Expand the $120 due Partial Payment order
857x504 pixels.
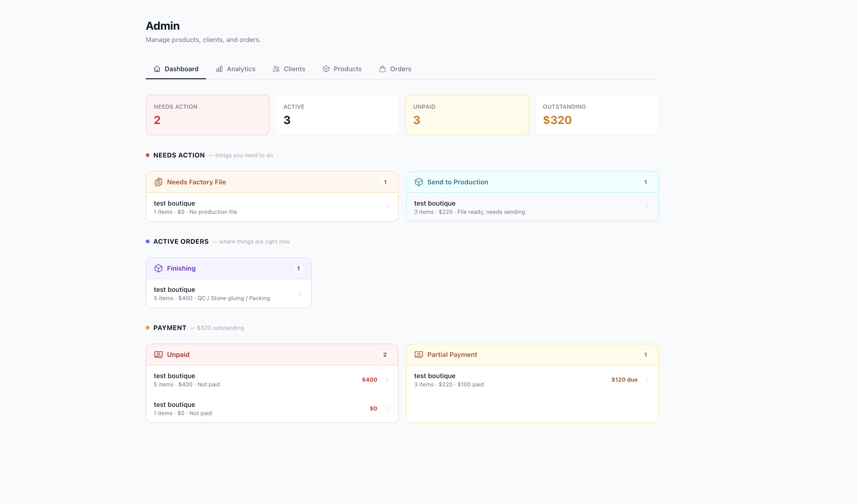point(647,380)
